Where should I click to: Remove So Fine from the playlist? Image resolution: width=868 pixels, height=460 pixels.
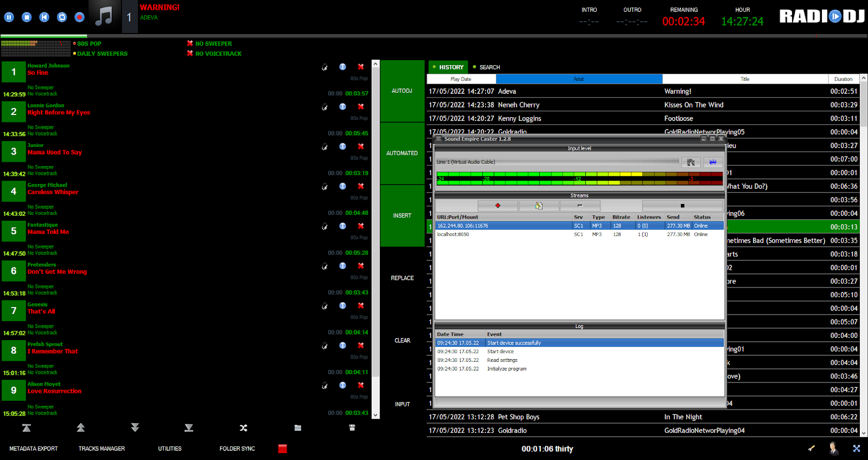tap(361, 67)
